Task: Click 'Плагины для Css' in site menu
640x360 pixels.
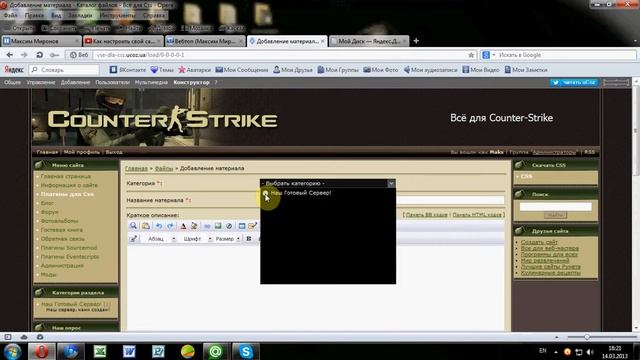Action: [67, 194]
